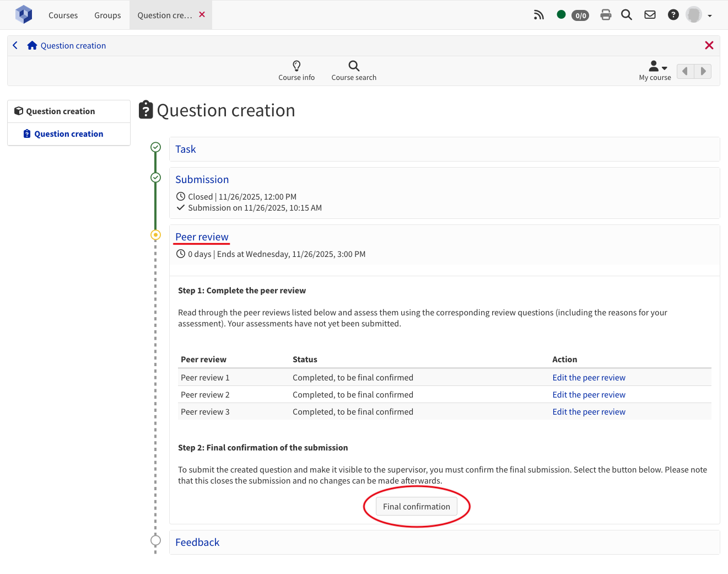The width and height of the screenshot is (728, 574).
Task: Click the green online status indicator
Action: (x=561, y=15)
